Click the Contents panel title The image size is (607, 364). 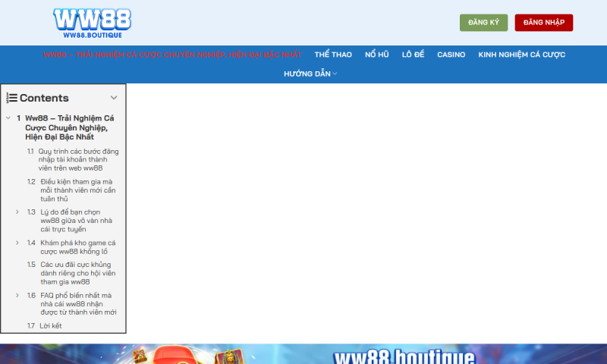(x=44, y=98)
